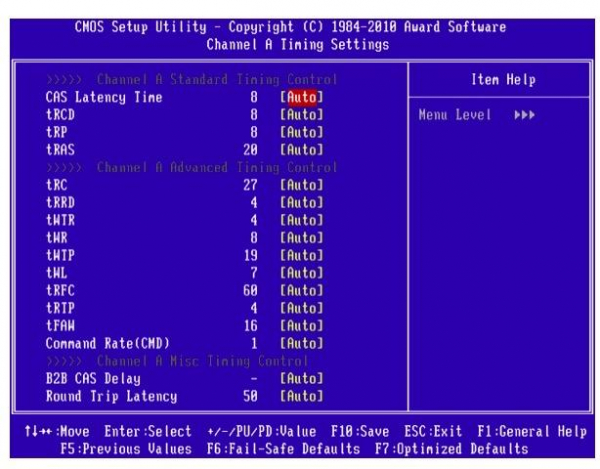This screenshot has height=469, width=600.
Task: Click the tRCD label
Action: pyautogui.click(x=60, y=115)
